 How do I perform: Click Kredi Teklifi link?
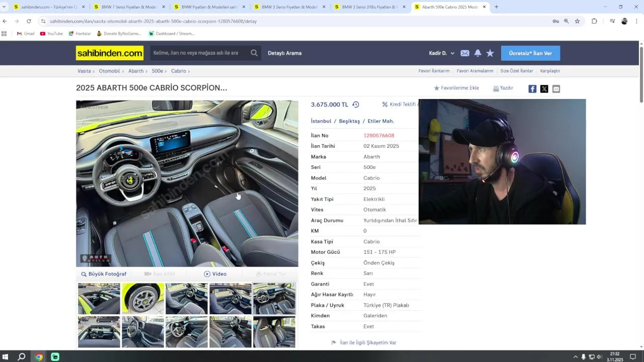tap(400, 105)
